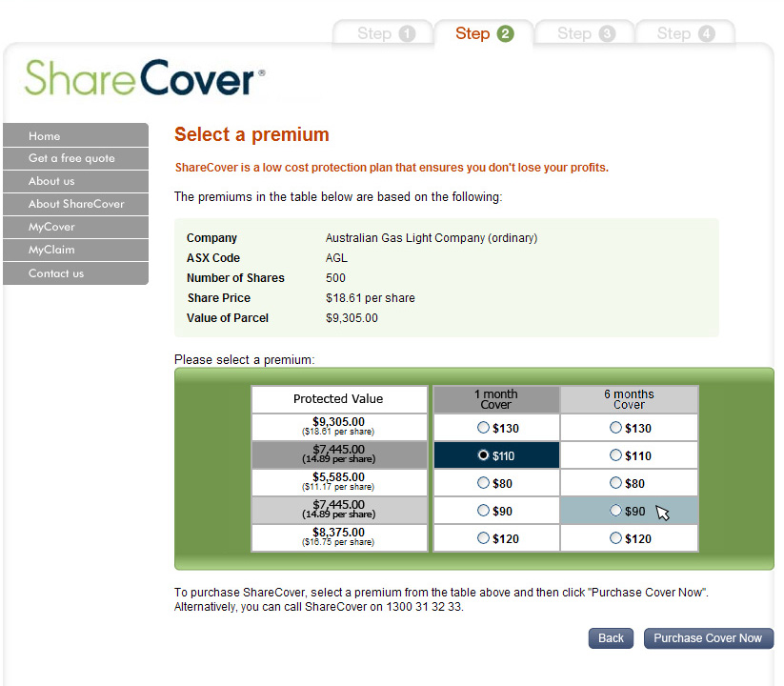Click Purchase Cover Now button
Viewport: 784px width, 686px height.
(708, 638)
